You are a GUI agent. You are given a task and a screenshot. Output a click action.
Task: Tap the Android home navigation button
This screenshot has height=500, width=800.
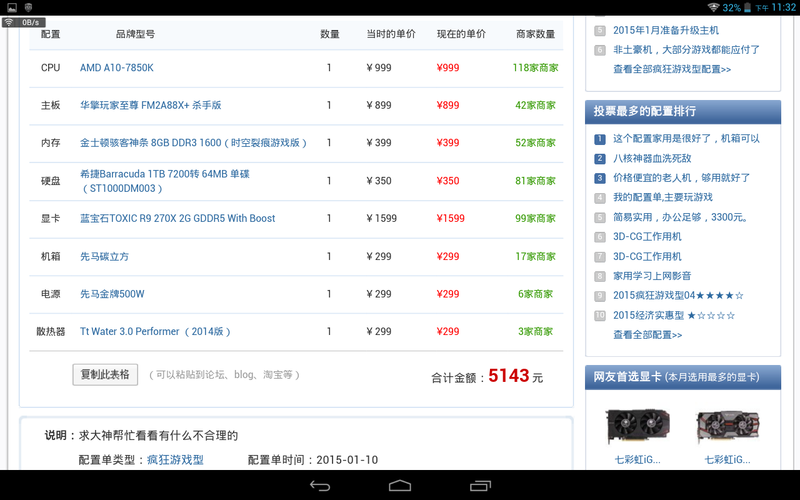[400, 486]
